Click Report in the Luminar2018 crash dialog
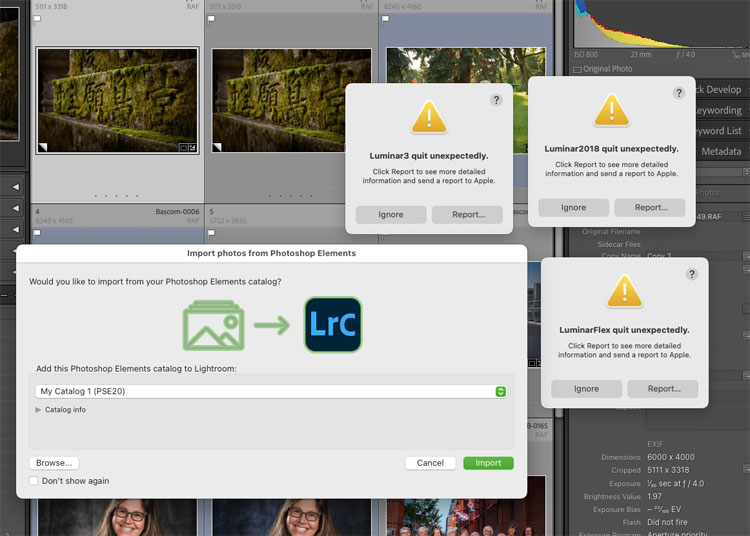The width and height of the screenshot is (750, 536). click(x=651, y=208)
